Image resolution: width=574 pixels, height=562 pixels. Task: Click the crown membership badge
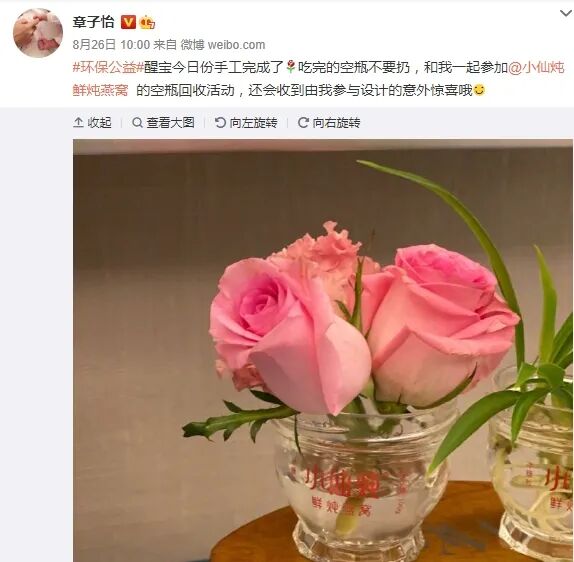point(147,23)
